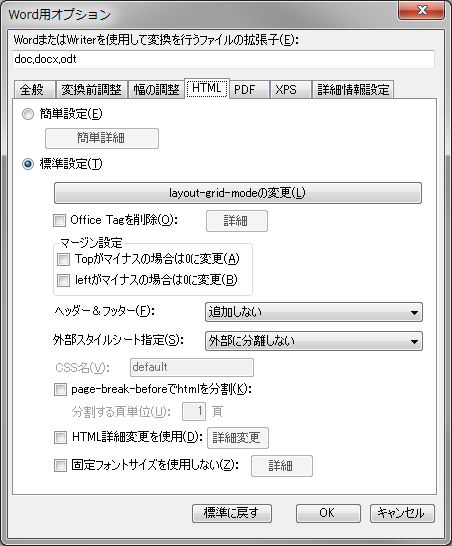Toggle page-break-beforeでhtmlを分割 checkbox

pyautogui.click(x=60, y=389)
